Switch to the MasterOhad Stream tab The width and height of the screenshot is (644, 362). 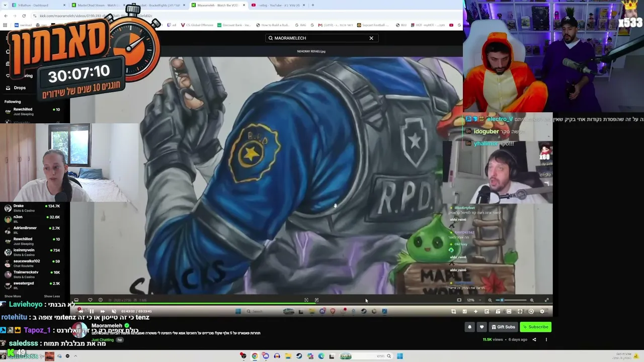point(99,5)
